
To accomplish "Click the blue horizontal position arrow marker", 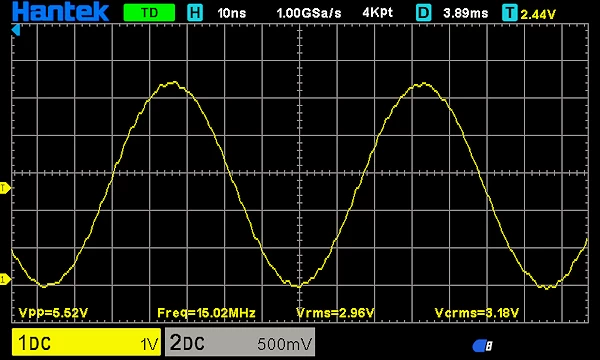I will [15, 29].
